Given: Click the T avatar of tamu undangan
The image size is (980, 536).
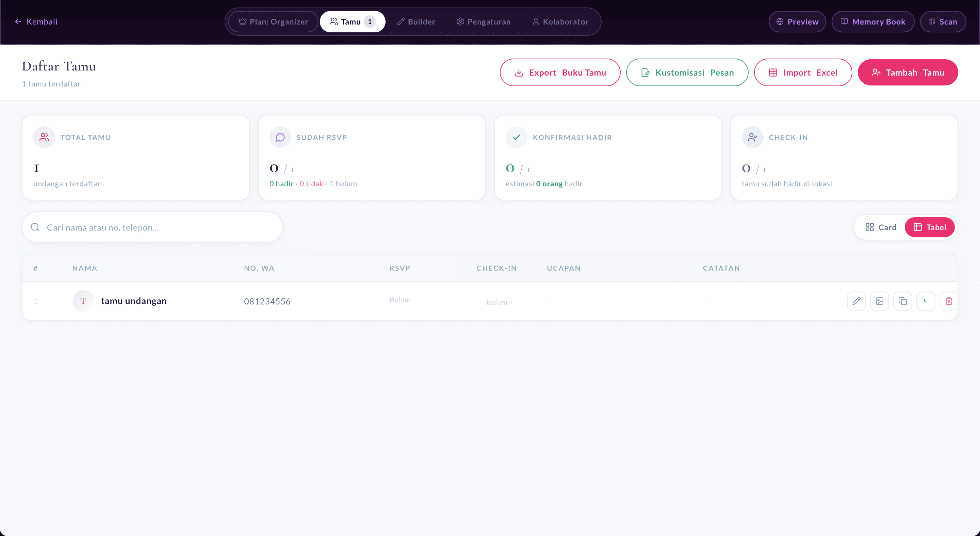Looking at the screenshot, I should click(83, 301).
